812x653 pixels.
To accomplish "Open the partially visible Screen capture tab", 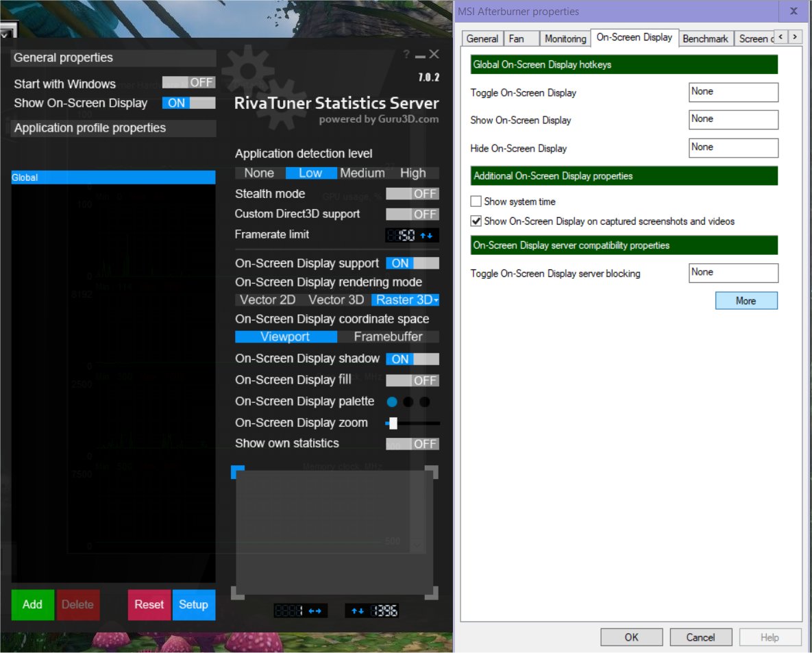I will 756,39.
